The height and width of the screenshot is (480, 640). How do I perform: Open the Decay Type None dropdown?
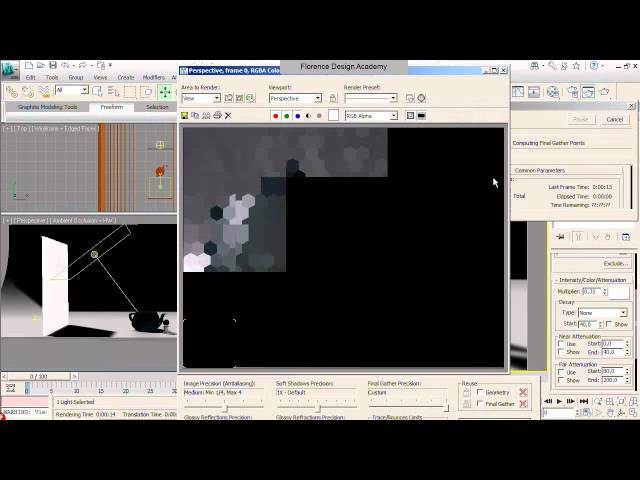tap(602, 313)
